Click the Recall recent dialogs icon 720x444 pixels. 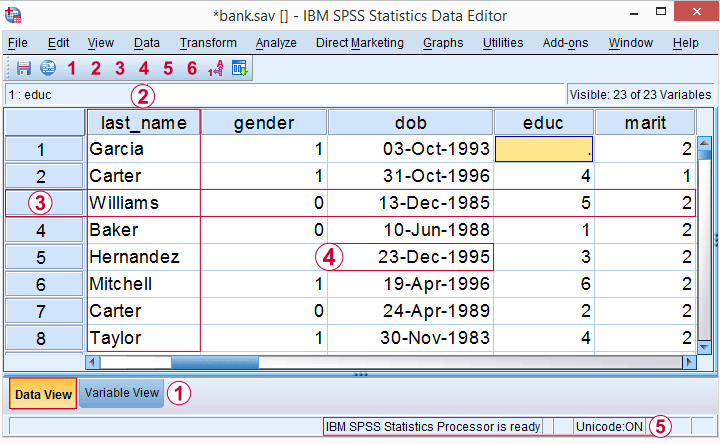[x=47, y=68]
